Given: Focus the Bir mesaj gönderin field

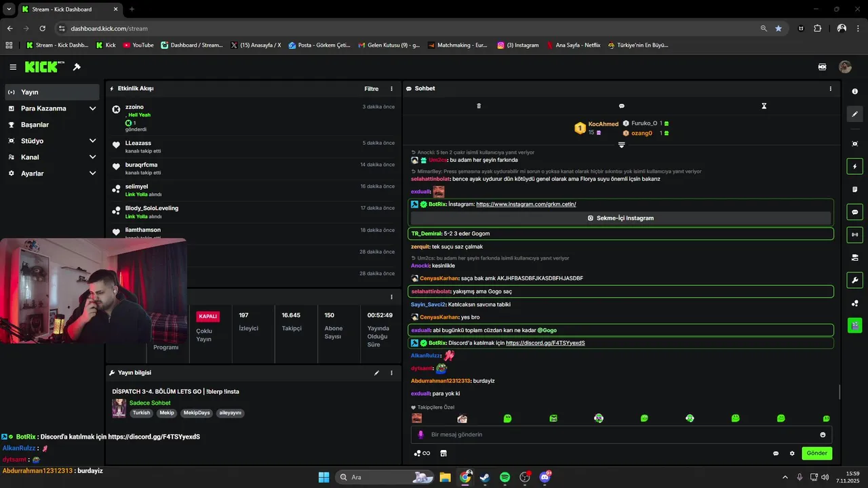Looking at the screenshot, I should click(621, 434).
